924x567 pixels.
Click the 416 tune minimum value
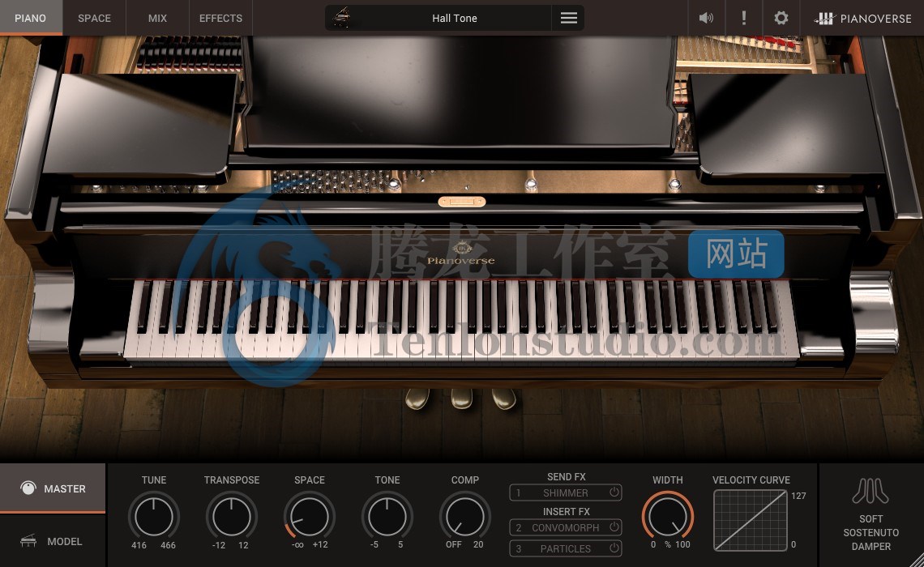click(139, 545)
